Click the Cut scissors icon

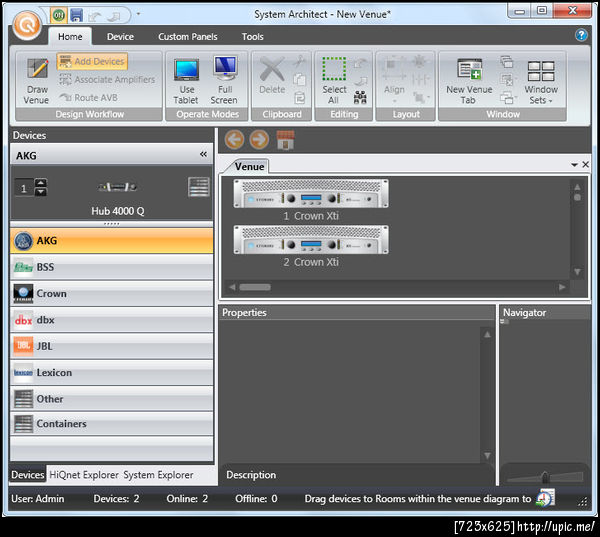tap(299, 61)
